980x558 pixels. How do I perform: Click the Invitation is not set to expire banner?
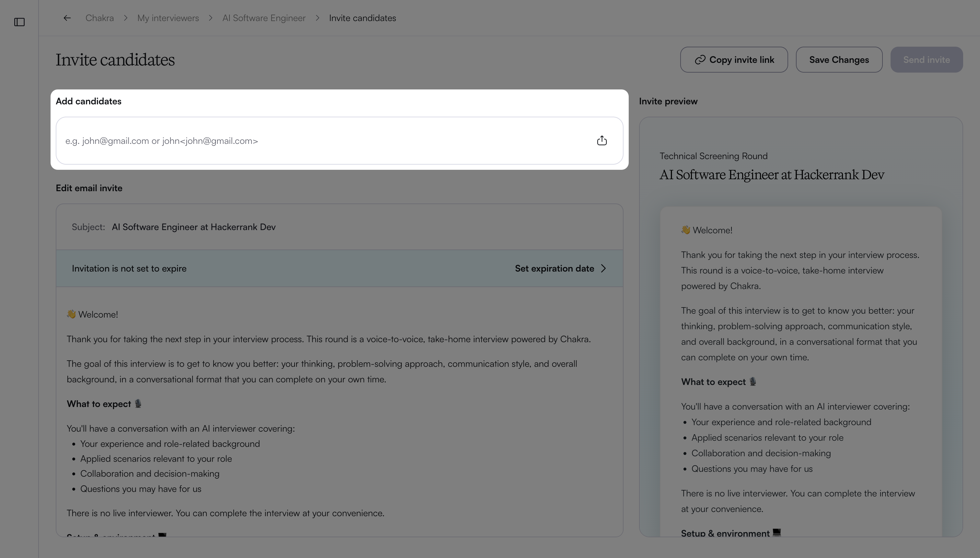(x=340, y=268)
